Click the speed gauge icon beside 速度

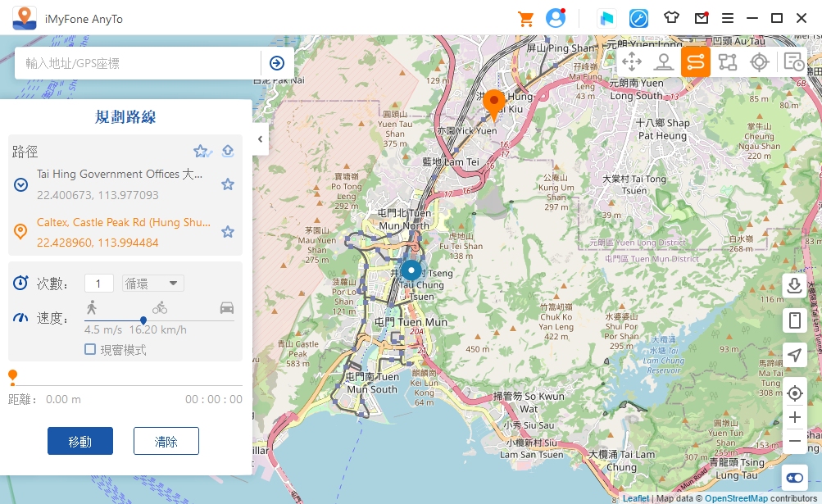pyautogui.click(x=20, y=318)
